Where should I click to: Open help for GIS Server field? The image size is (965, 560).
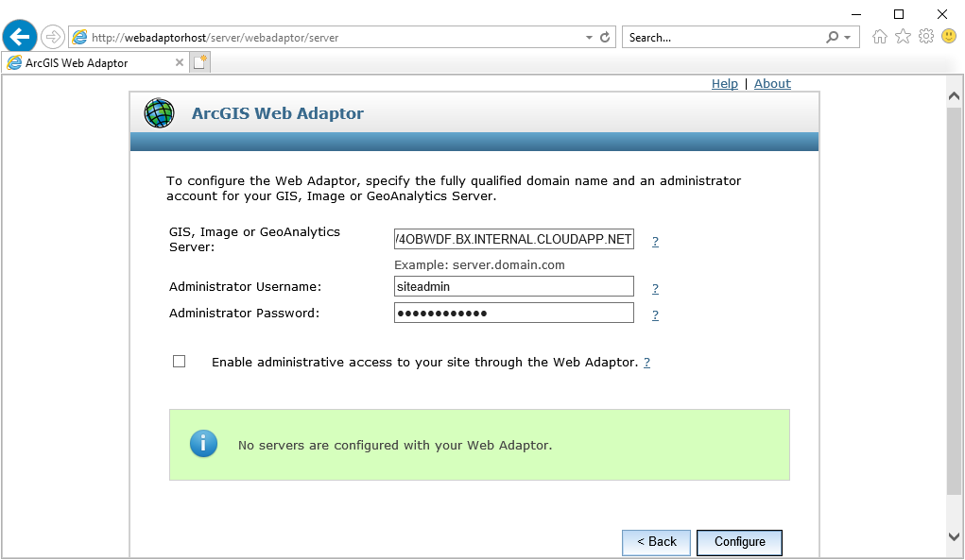pyautogui.click(x=655, y=241)
